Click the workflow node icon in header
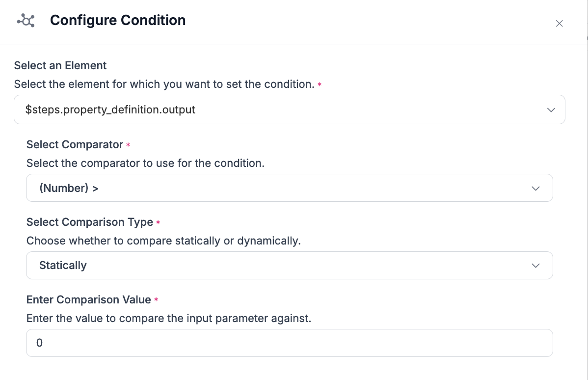The height and width of the screenshot is (380, 588). (x=26, y=21)
